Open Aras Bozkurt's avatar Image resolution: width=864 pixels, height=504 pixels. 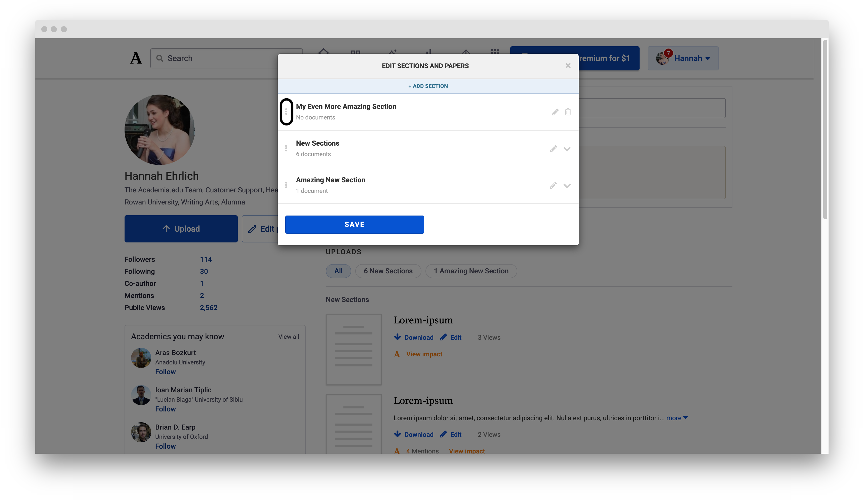(141, 358)
